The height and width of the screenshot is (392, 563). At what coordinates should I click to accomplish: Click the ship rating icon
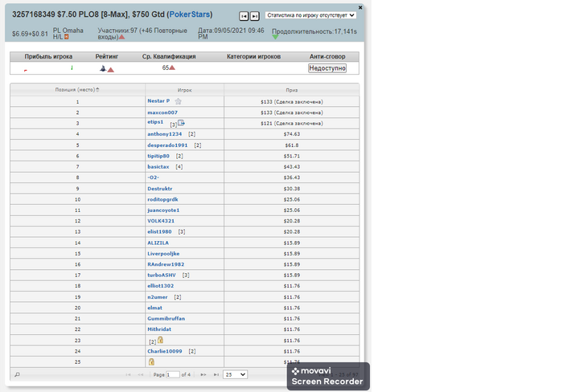[103, 68]
